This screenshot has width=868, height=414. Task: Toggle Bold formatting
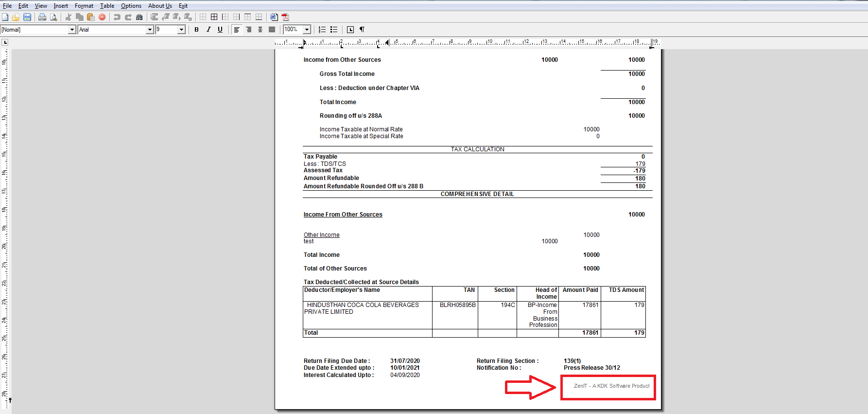(196, 30)
